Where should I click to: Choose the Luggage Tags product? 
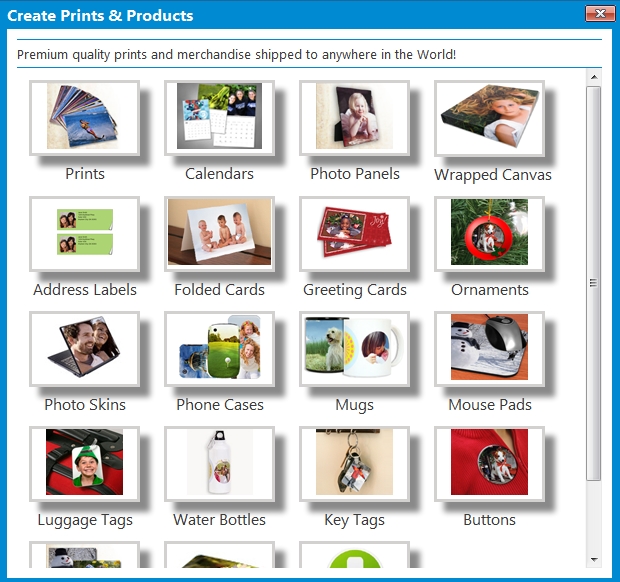coord(85,463)
